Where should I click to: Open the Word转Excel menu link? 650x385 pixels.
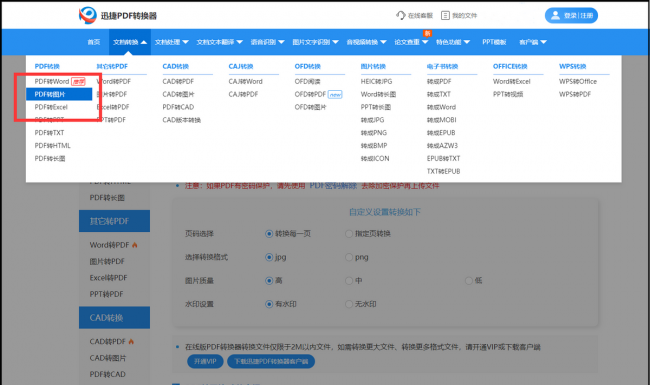512,82
